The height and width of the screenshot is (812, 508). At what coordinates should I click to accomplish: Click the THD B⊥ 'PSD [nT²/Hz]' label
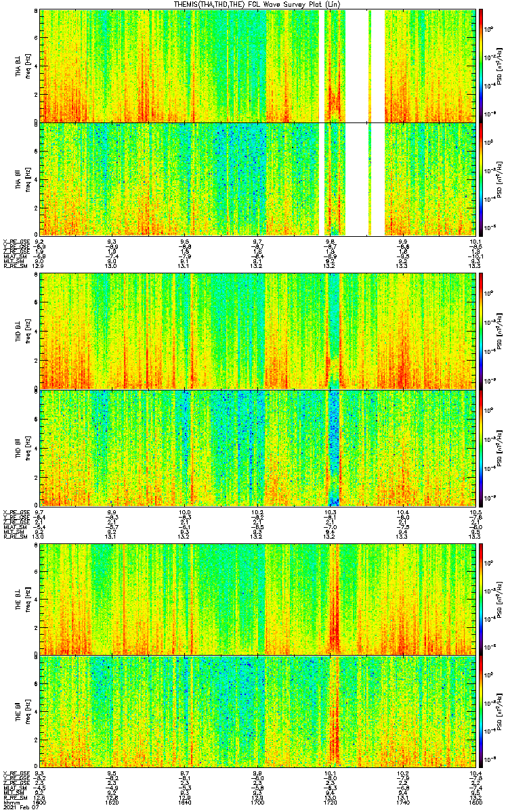[499, 330]
